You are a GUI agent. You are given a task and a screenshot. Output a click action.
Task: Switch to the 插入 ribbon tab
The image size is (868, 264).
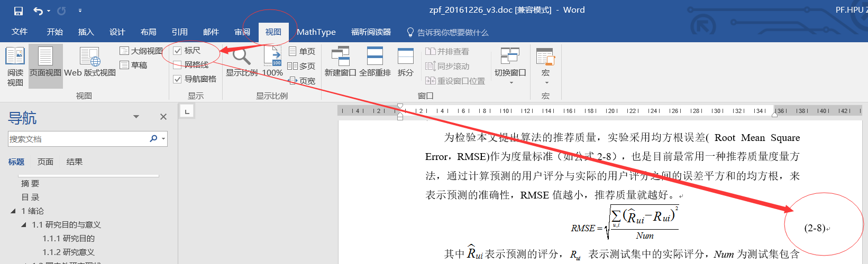click(86, 32)
